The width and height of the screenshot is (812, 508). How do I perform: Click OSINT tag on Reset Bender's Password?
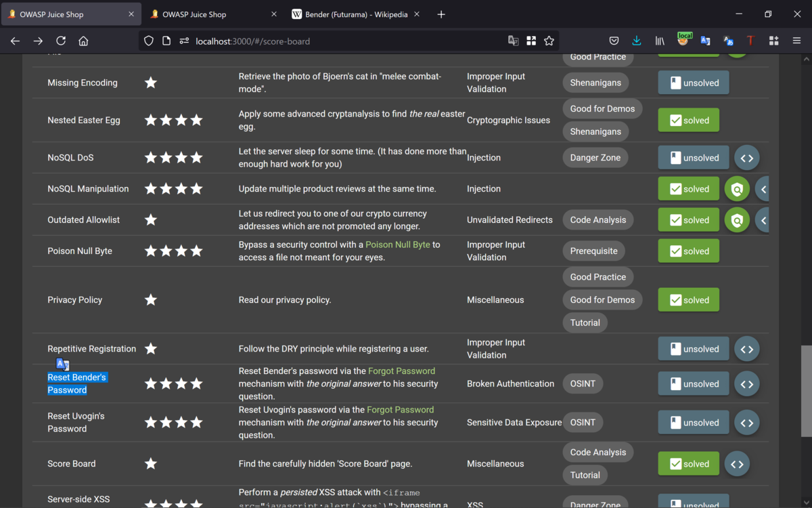583,384
